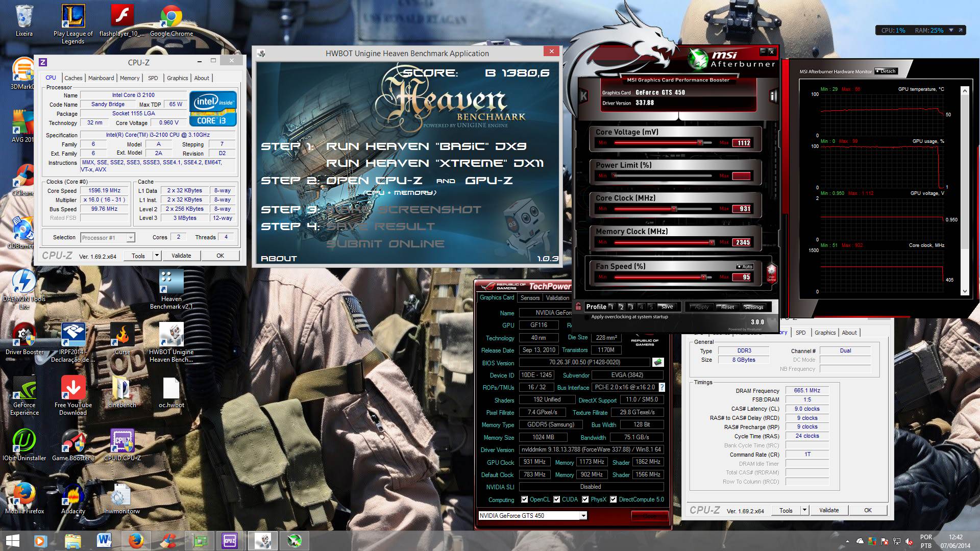Click Windows Start button
980x551 pixels.
(12, 540)
